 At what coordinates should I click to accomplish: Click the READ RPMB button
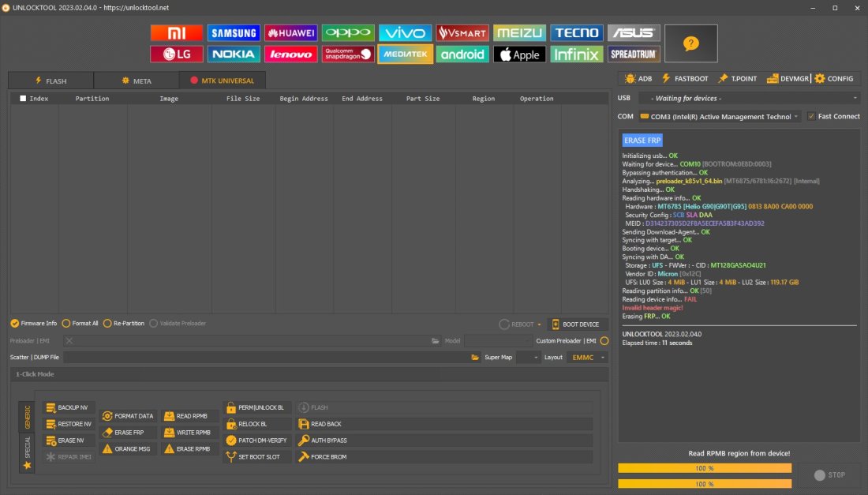pos(190,416)
